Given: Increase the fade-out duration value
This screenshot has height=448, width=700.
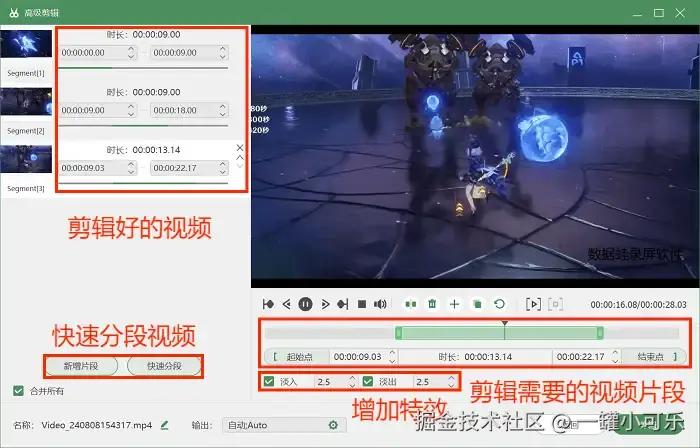Looking at the screenshot, I should click(451, 378).
